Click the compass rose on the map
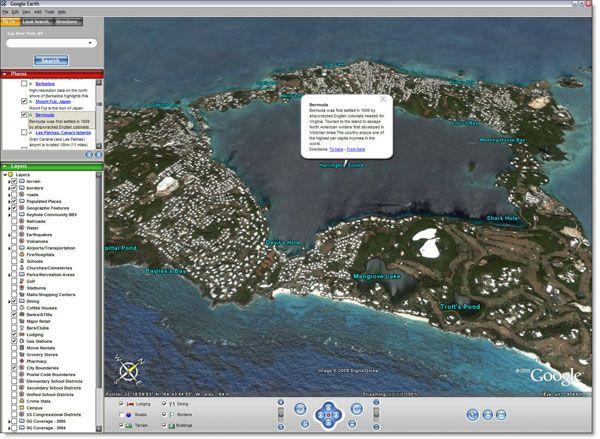 pyautogui.click(x=130, y=370)
